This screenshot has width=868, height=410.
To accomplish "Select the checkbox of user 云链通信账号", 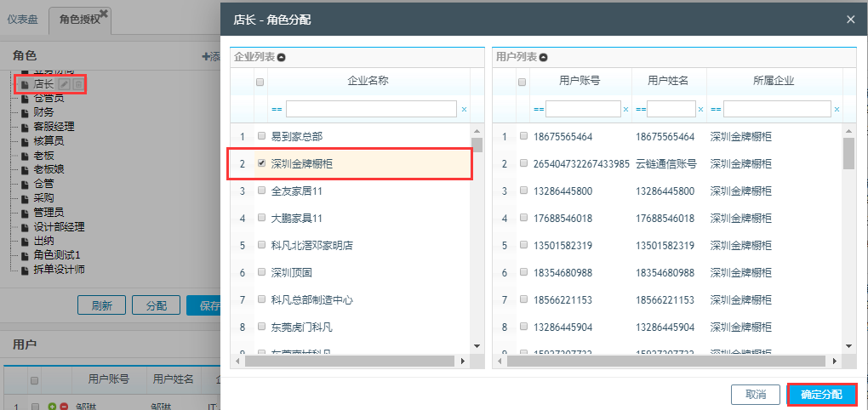I will click(x=523, y=162).
